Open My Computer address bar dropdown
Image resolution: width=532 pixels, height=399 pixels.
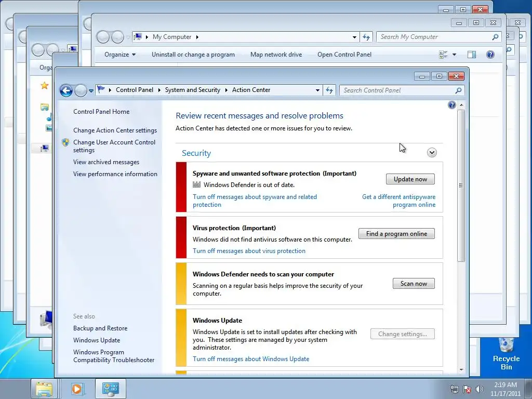[x=354, y=37]
